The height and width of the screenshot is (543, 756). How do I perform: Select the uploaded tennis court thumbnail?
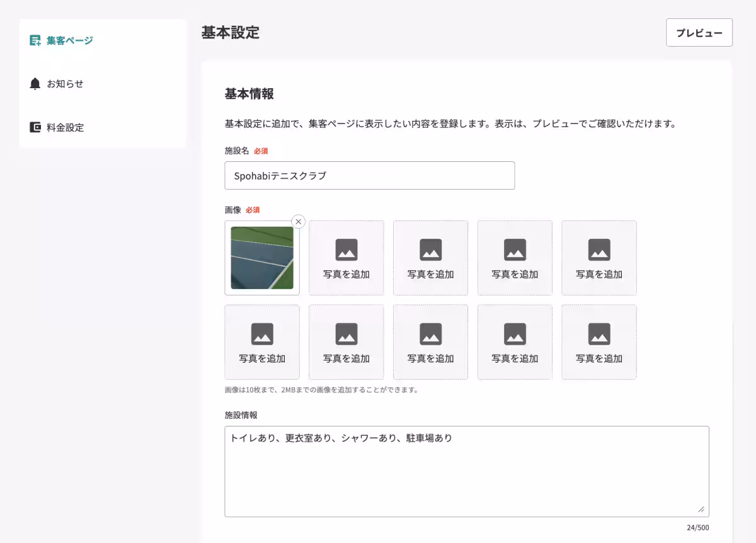[x=262, y=258]
